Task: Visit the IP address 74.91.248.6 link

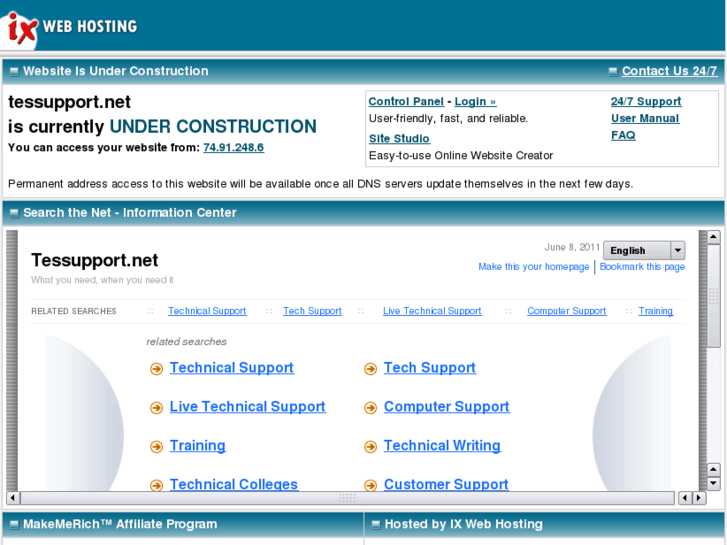Action: tap(234, 147)
